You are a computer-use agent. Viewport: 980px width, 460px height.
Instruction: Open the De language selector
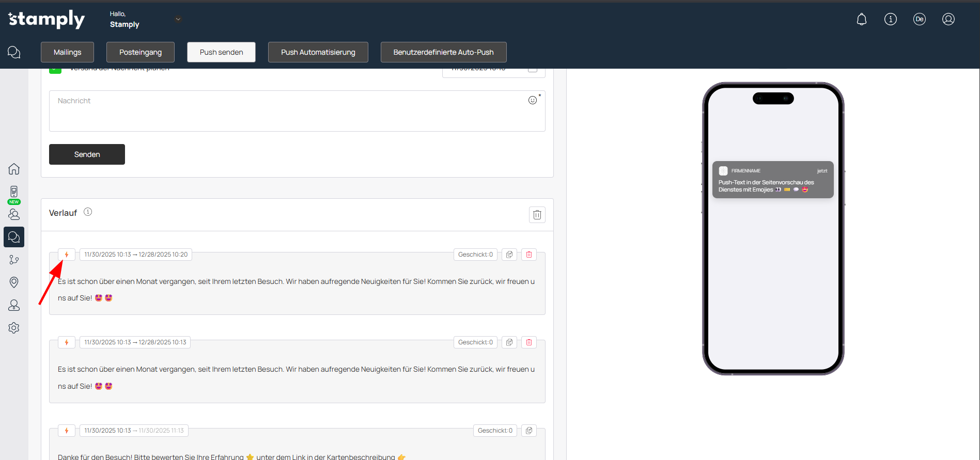[919, 20]
